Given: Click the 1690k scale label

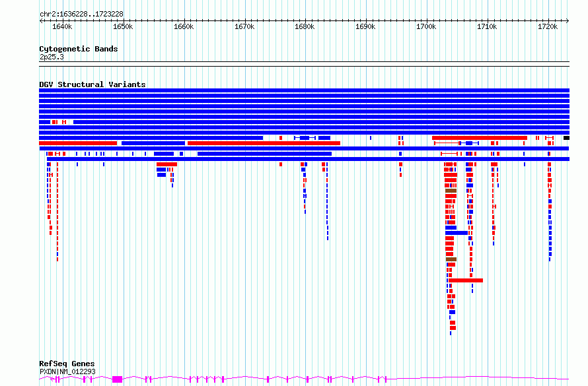Looking at the screenshot, I should pyautogui.click(x=365, y=26).
